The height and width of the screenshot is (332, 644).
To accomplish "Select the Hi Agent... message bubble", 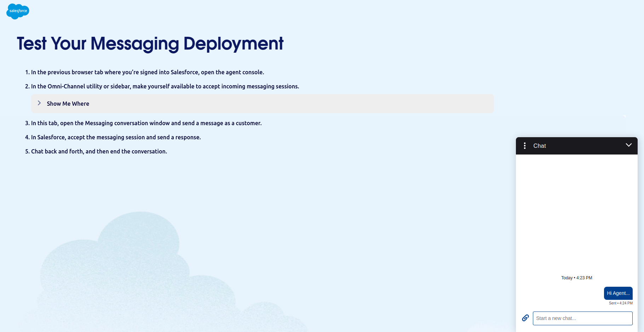I will [618, 293].
